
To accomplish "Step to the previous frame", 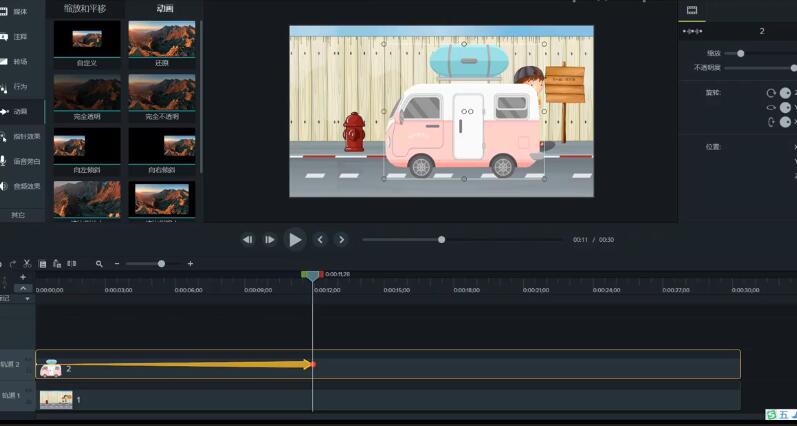I will (x=320, y=240).
